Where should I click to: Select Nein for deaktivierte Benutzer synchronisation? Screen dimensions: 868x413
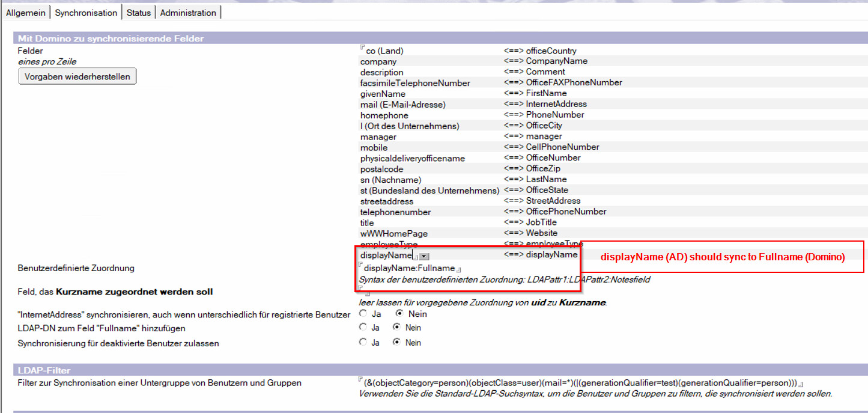(x=396, y=343)
